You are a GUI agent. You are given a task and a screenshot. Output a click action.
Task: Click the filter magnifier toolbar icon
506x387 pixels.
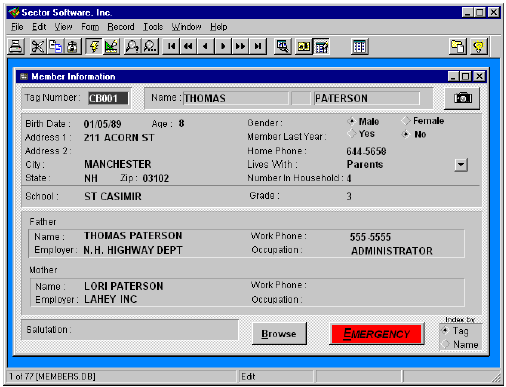283,46
